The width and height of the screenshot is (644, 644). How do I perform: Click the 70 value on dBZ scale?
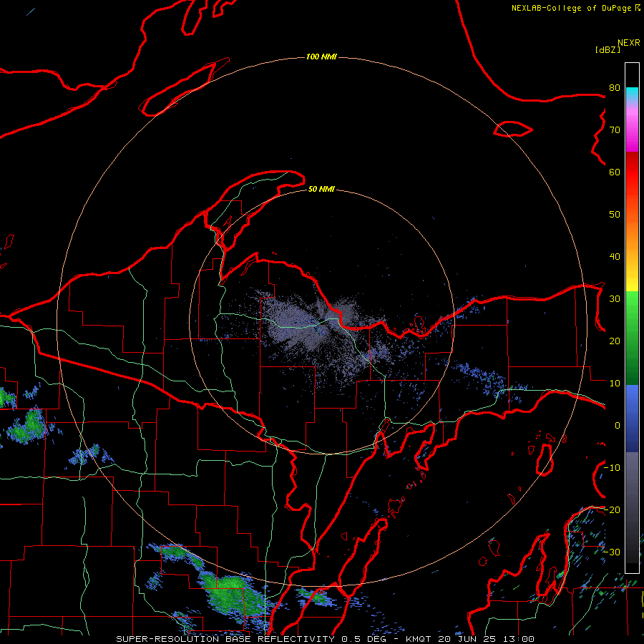click(x=615, y=130)
